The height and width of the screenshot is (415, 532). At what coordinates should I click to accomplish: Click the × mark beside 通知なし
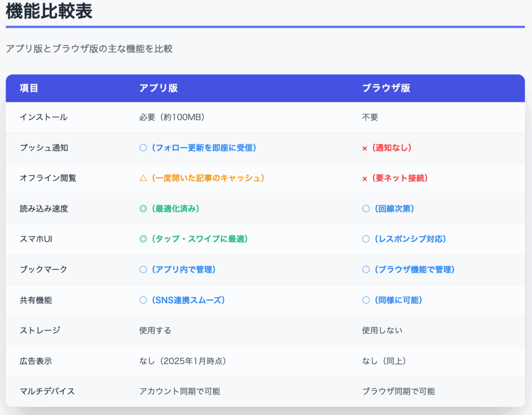click(365, 148)
